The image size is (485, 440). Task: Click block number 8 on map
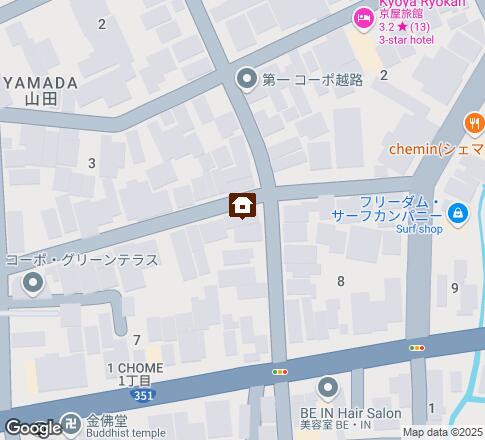pos(341,281)
